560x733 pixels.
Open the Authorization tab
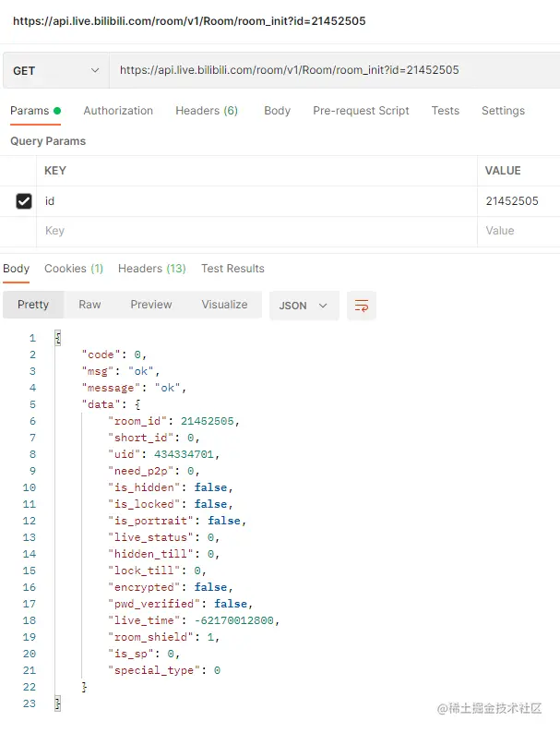pyautogui.click(x=118, y=111)
